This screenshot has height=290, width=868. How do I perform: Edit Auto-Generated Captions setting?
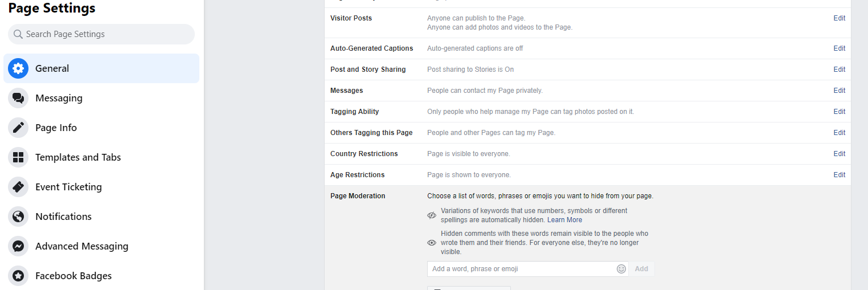coord(840,48)
